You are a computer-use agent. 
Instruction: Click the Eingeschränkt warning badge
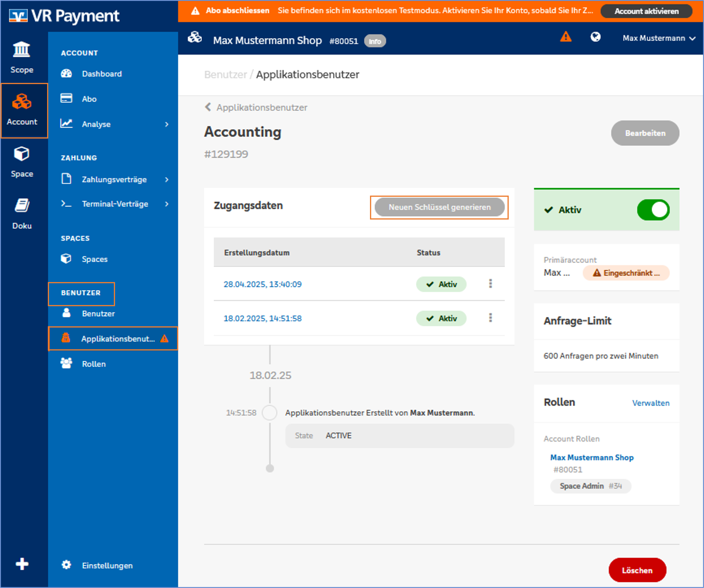point(626,273)
